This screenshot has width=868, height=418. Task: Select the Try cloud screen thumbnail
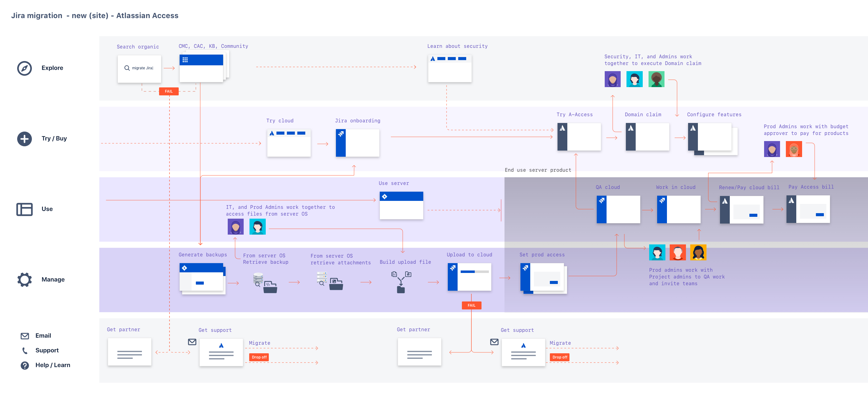(x=289, y=143)
